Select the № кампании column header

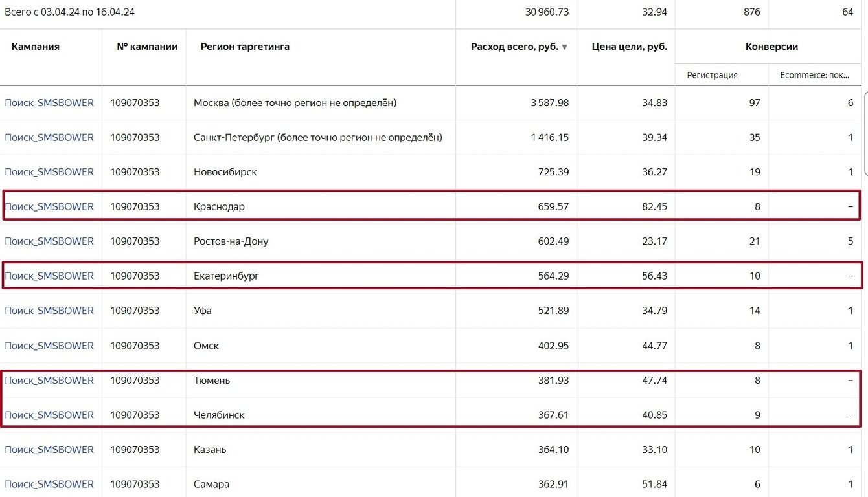(147, 47)
